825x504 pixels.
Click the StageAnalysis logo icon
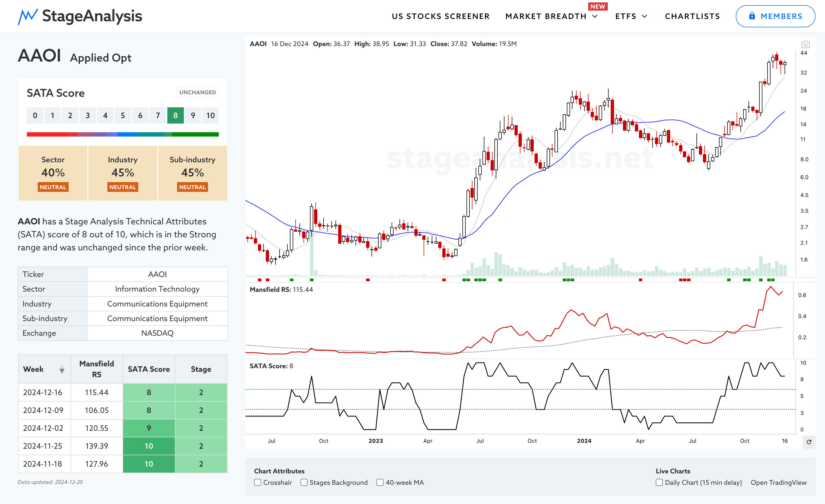(x=27, y=16)
